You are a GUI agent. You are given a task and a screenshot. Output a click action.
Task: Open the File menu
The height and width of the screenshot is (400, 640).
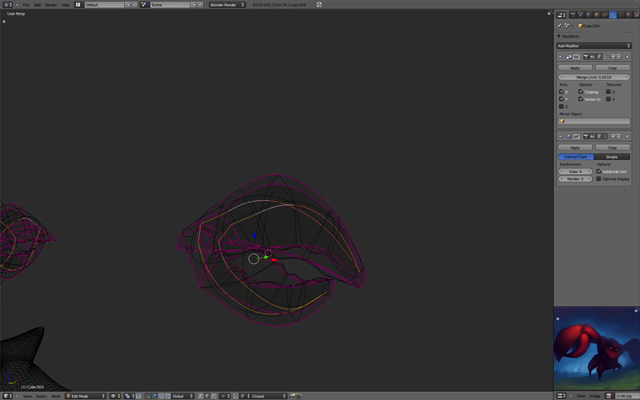pos(26,4)
